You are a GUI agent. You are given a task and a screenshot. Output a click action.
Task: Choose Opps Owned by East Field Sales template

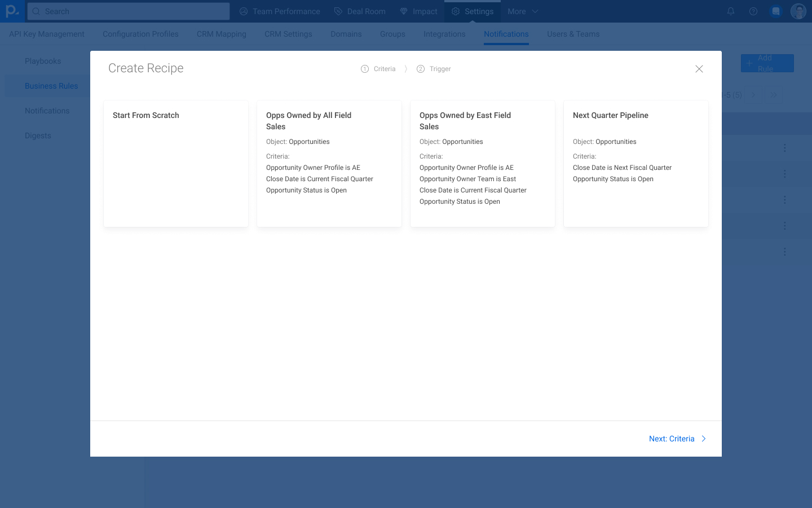point(483,164)
